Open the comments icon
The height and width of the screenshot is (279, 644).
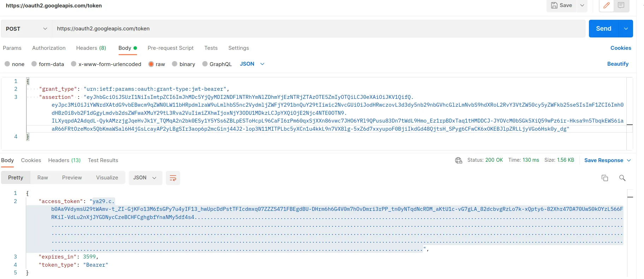pyautogui.click(x=621, y=5)
